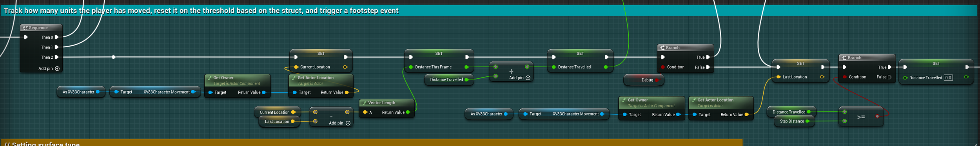Select the Setting surface type comment header
This screenshot has width=980, height=146.
(x=371, y=143)
